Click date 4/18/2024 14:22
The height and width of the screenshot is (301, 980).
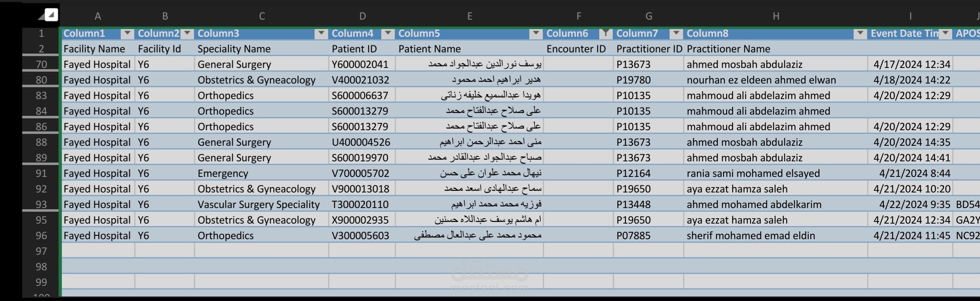pos(910,80)
